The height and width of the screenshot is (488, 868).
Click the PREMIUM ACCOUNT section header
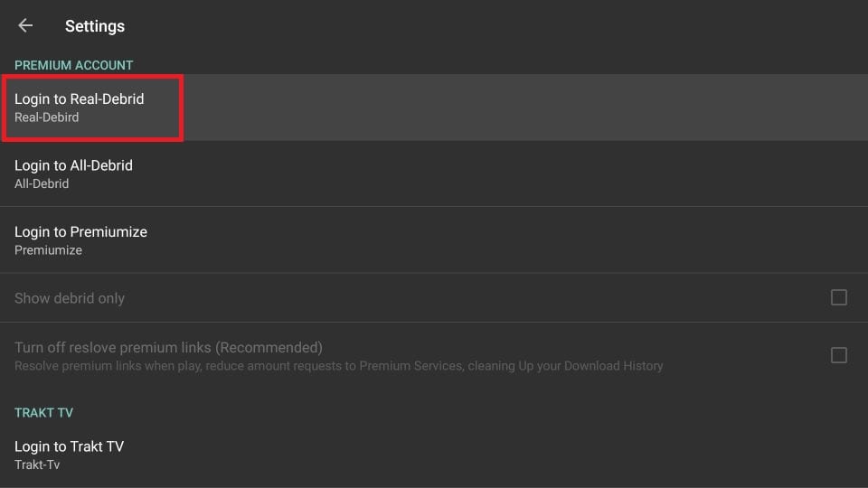(x=73, y=65)
